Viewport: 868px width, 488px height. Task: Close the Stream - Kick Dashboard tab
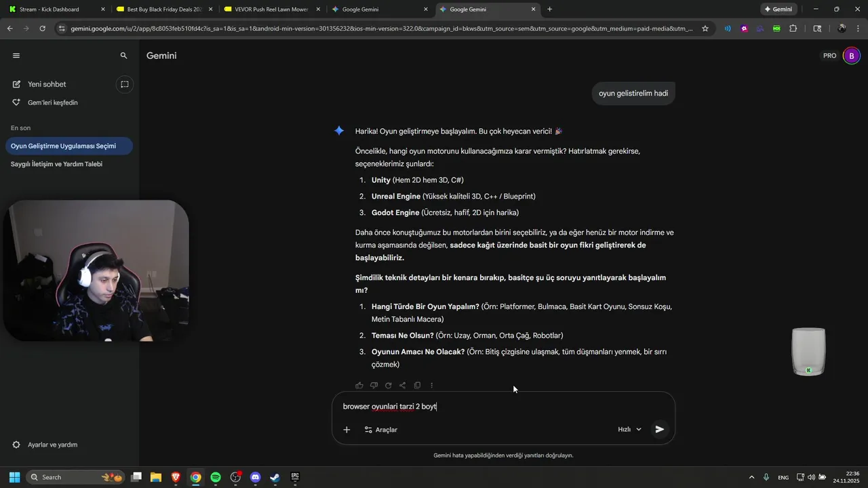(103, 9)
